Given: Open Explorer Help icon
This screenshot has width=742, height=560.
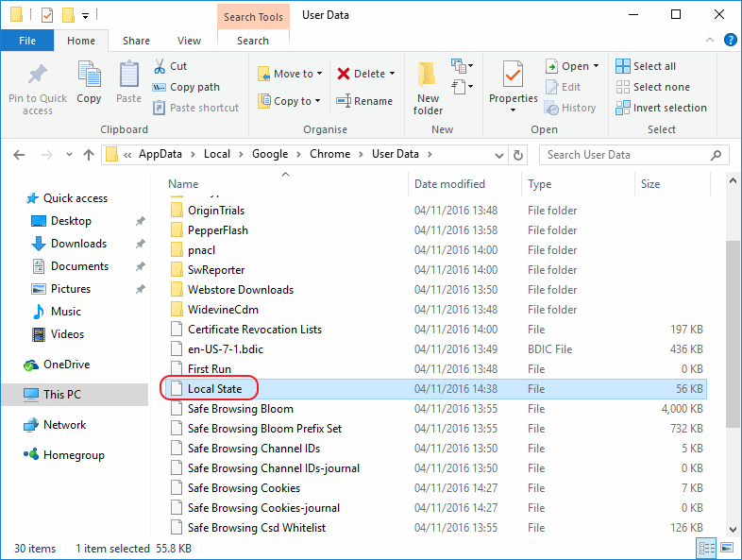Looking at the screenshot, I should (x=730, y=41).
